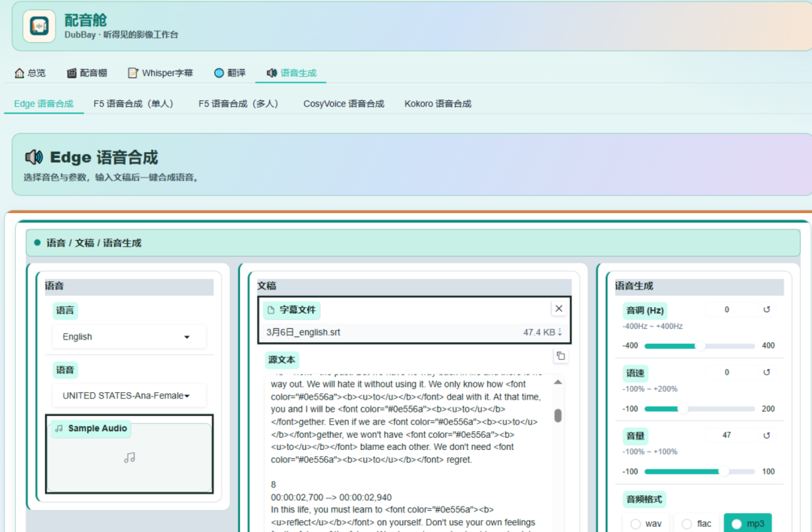Screen dimensions: 812x532
Task: Expand the UNITED STATES-Ana-Female voice dropdown
Action: pos(129,396)
